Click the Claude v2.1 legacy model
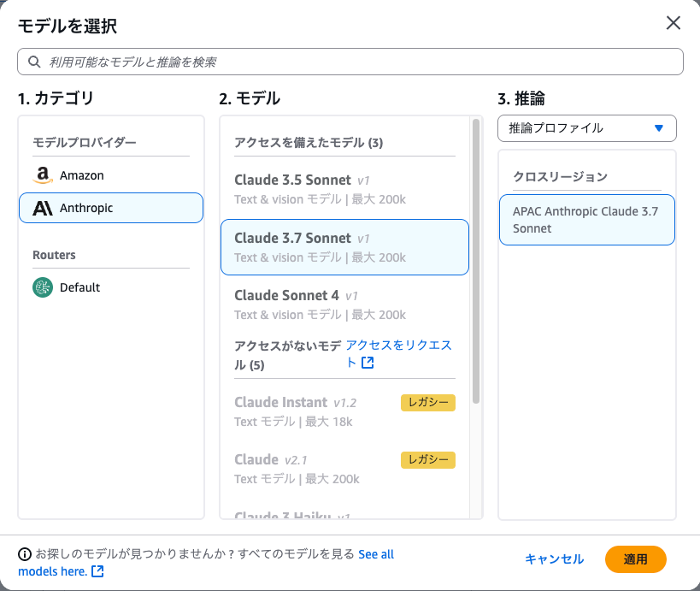The image size is (700, 591). point(344,469)
